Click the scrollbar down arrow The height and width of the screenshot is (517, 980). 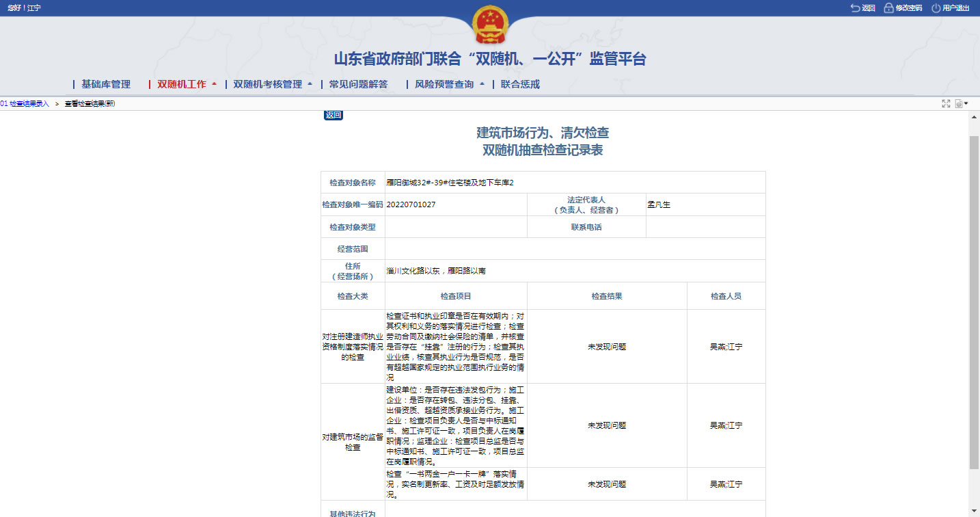(975, 511)
